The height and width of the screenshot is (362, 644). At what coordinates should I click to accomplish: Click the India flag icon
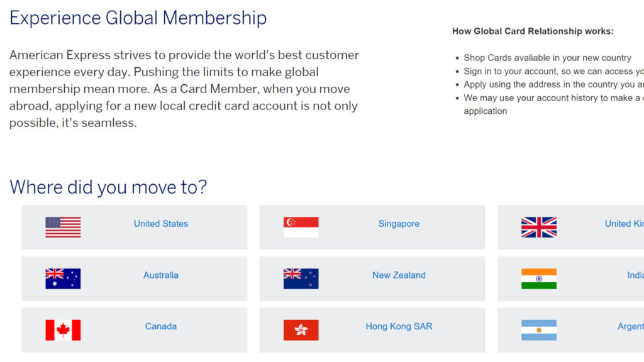538,278
